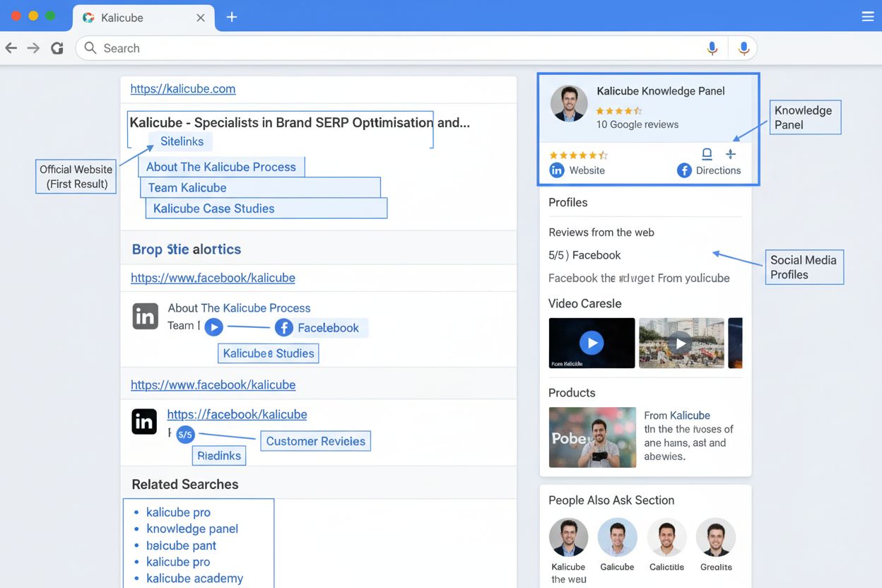Open a new tab with the plus button
Screen dimensions: 882x588
(x=231, y=16)
